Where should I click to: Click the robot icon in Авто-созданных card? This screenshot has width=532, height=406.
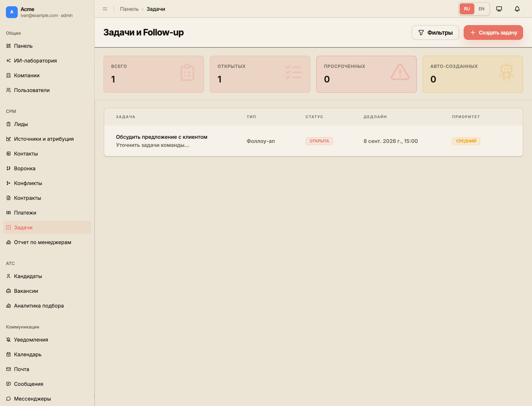[506, 72]
